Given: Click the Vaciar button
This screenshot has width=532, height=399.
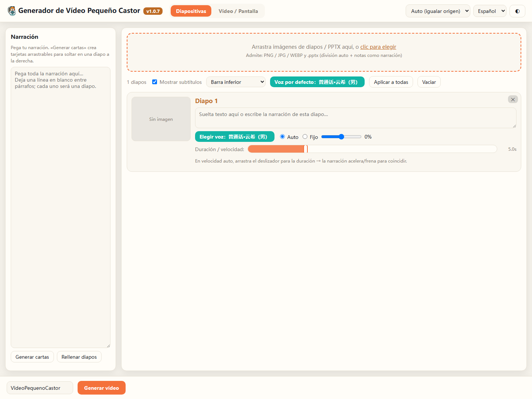Looking at the screenshot, I should click(429, 82).
